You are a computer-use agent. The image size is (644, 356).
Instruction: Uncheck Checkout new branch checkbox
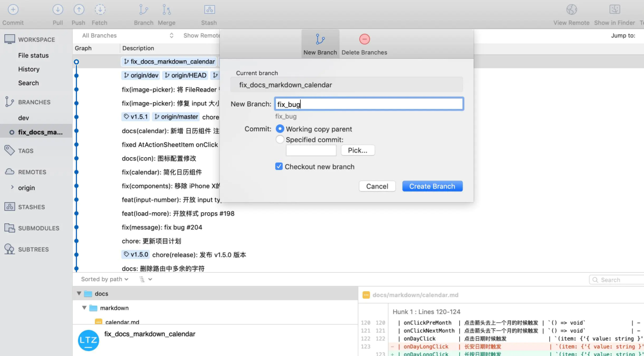coord(279,167)
